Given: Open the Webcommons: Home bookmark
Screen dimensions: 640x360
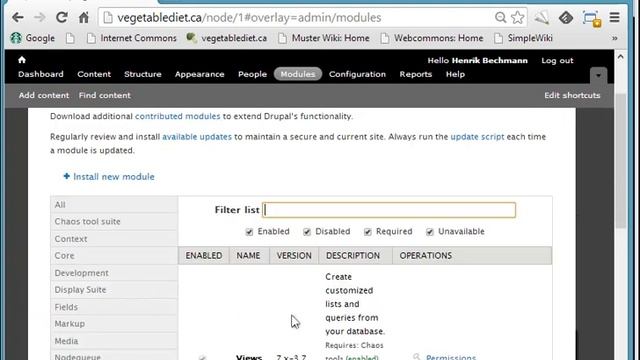Looking at the screenshot, I should pyautogui.click(x=432, y=38).
